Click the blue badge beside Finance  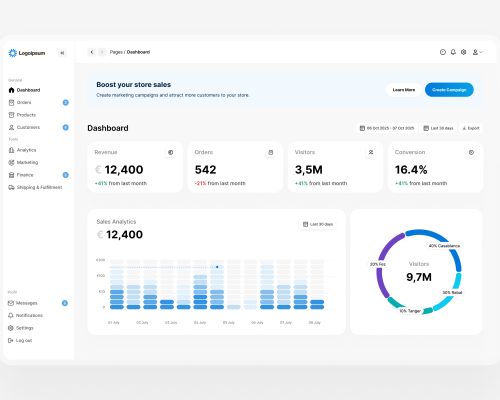click(66, 175)
